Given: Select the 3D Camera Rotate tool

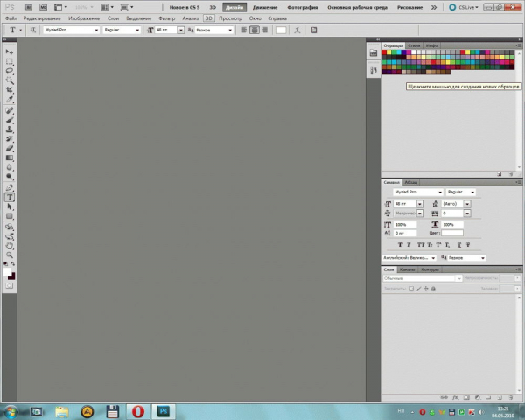Looking at the screenshot, I should pyautogui.click(x=10, y=236).
